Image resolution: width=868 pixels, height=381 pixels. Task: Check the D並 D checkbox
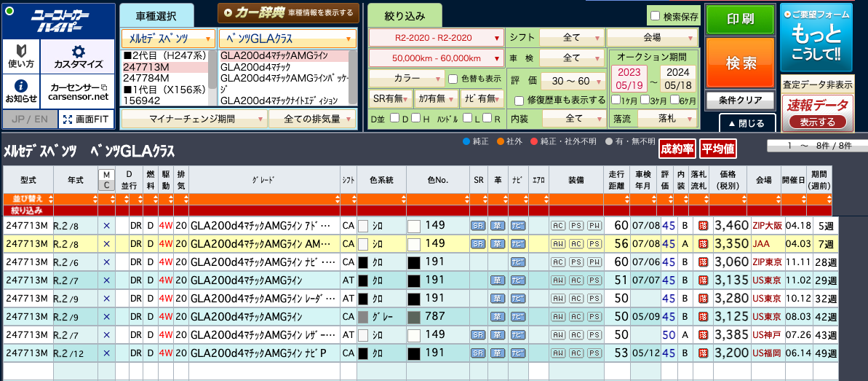(394, 117)
